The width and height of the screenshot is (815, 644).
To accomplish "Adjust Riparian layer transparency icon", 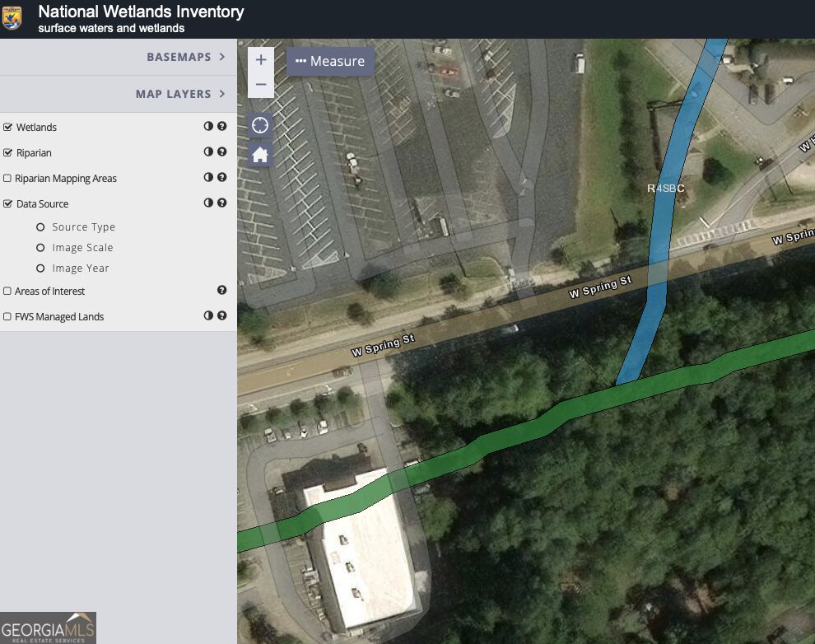I will [x=208, y=152].
